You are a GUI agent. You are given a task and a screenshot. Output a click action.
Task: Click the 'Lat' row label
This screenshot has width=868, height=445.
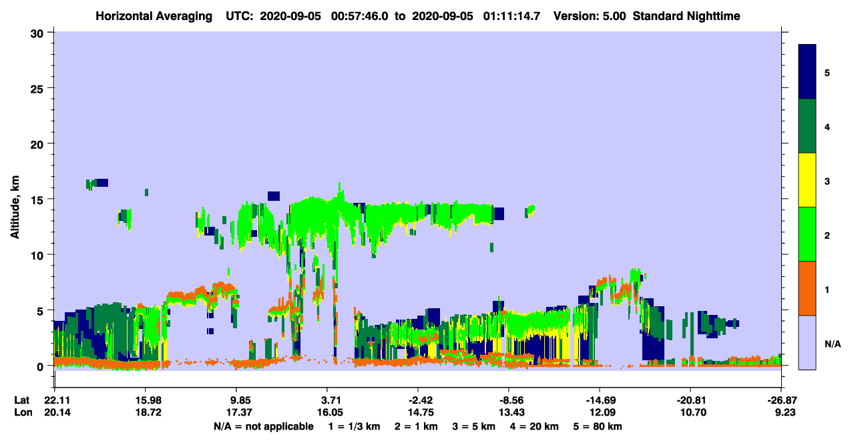click(21, 400)
